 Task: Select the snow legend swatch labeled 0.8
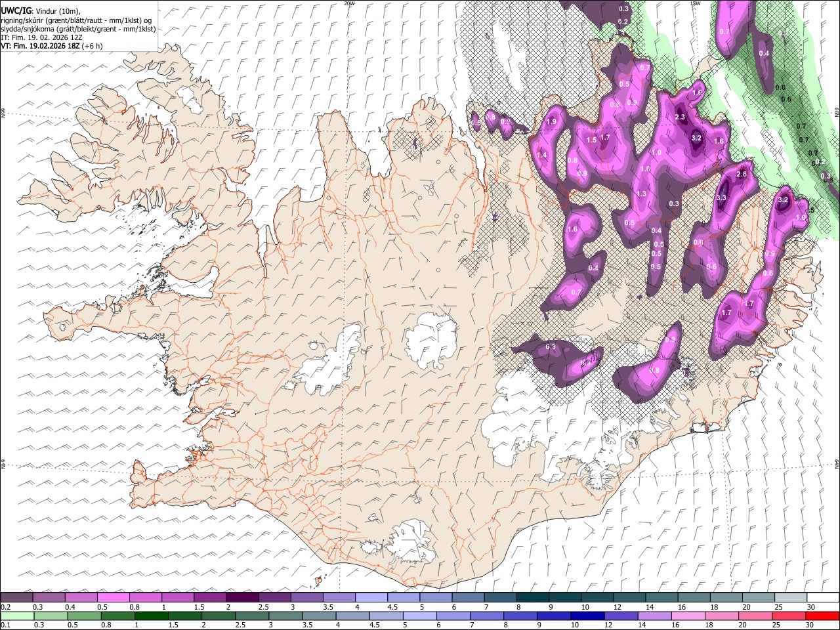145,597
